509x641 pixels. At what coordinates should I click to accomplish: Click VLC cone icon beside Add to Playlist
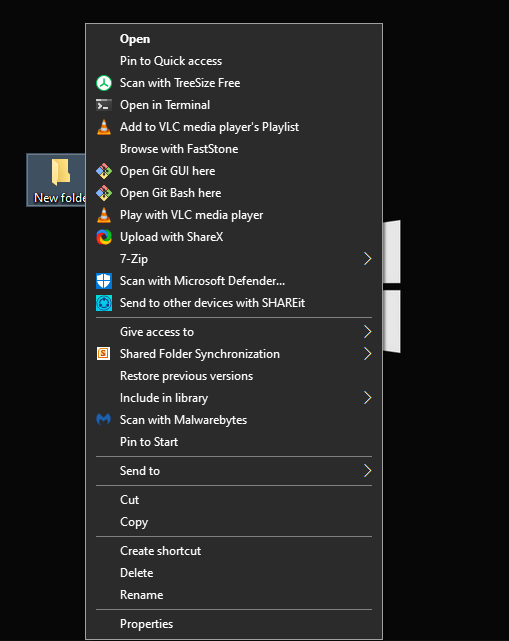(x=104, y=127)
